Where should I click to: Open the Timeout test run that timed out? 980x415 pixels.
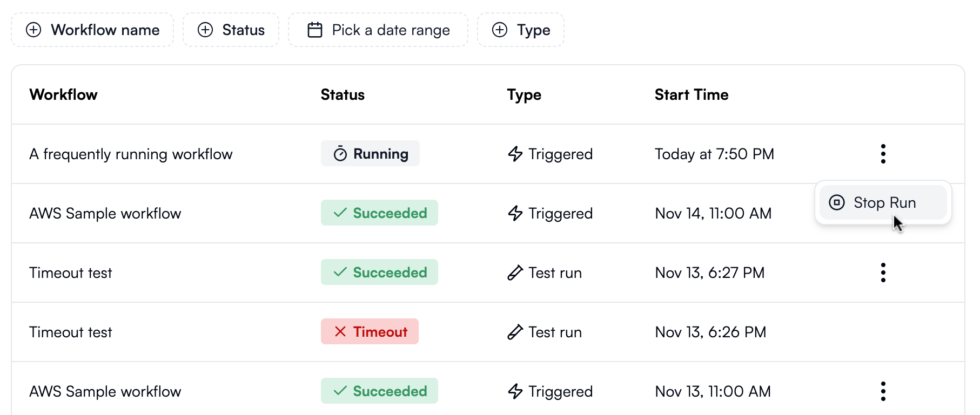point(71,332)
